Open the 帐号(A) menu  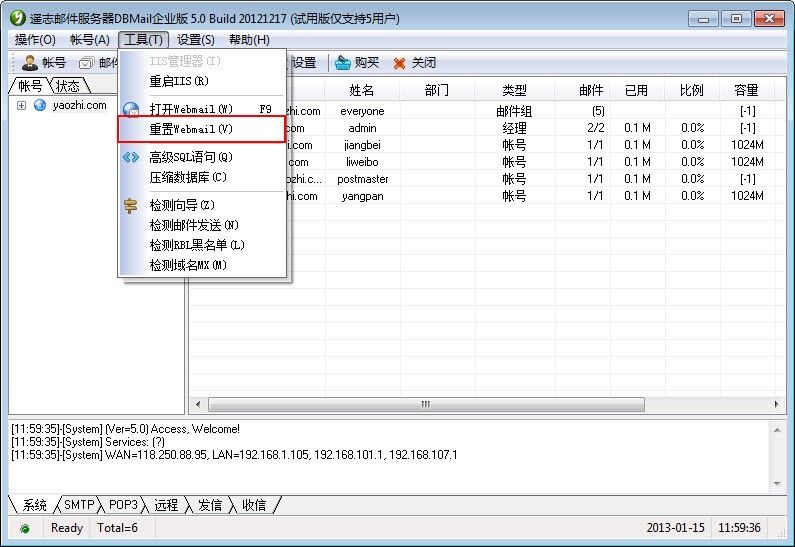tap(90, 40)
